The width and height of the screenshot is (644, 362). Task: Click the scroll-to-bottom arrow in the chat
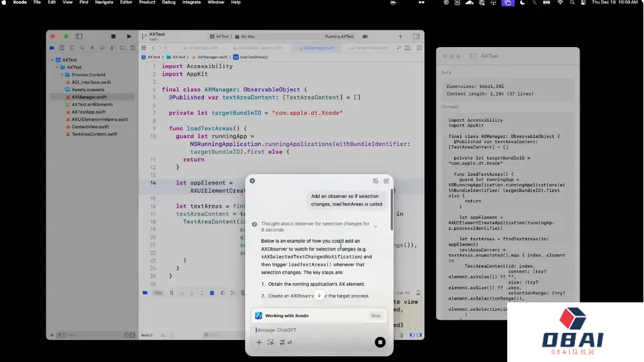319,295
